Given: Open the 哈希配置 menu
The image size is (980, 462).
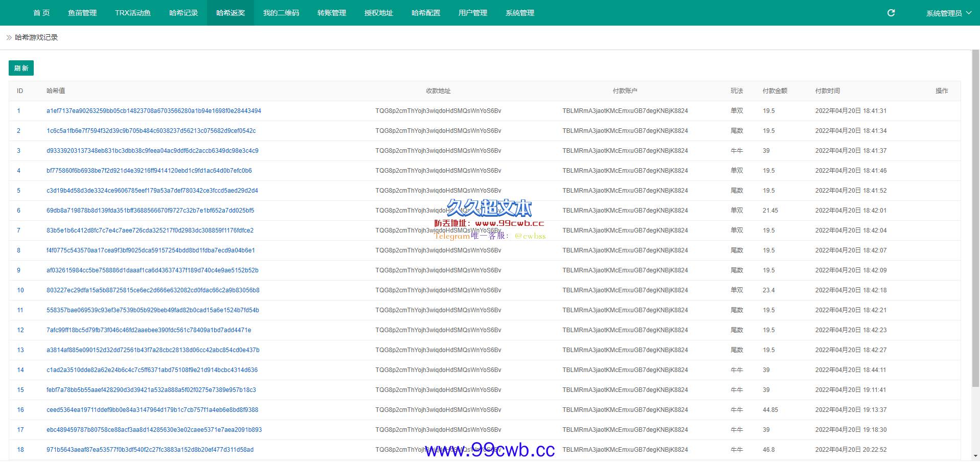Looking at the screenshot, I should coord(426,13).
